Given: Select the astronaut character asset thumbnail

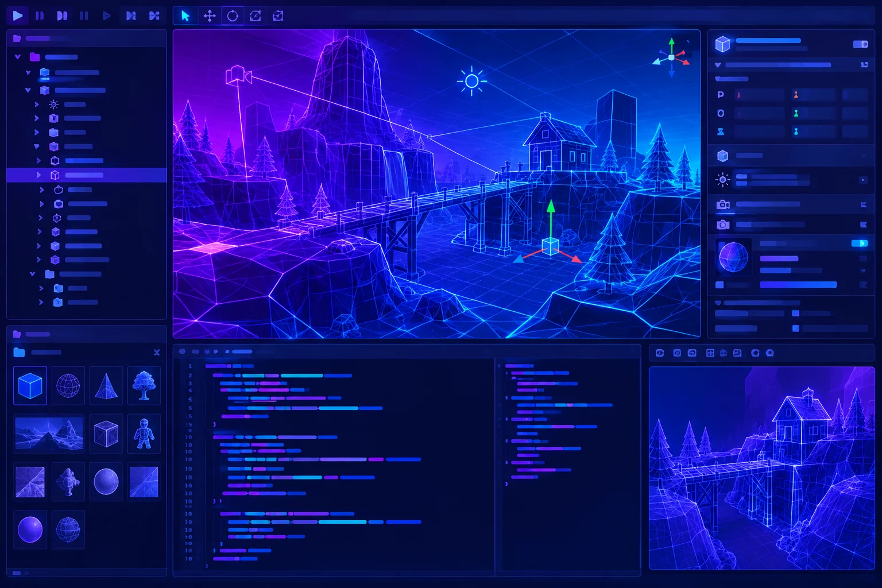Looking at the screenshot, I should (x=144, y=433).
